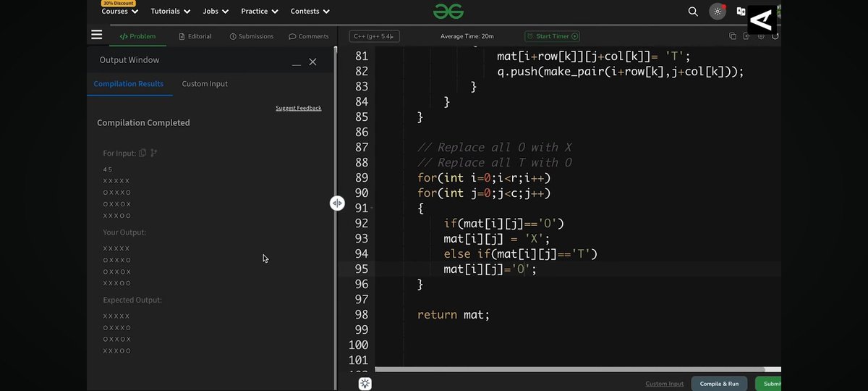
Task: Click the Average Time: 20m text
Action: click(x=467, y=36)
